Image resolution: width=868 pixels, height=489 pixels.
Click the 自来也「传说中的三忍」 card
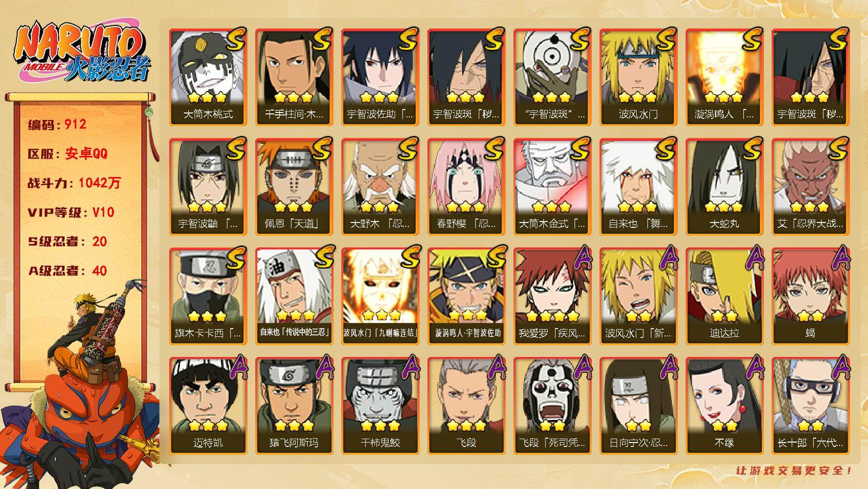(x=294, y=296)
